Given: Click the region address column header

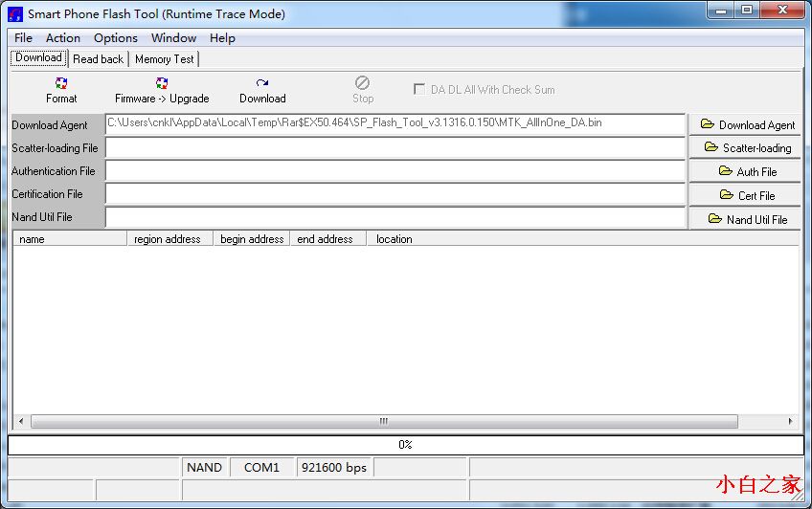Looking at the screenshot, I should pos(170,239).
